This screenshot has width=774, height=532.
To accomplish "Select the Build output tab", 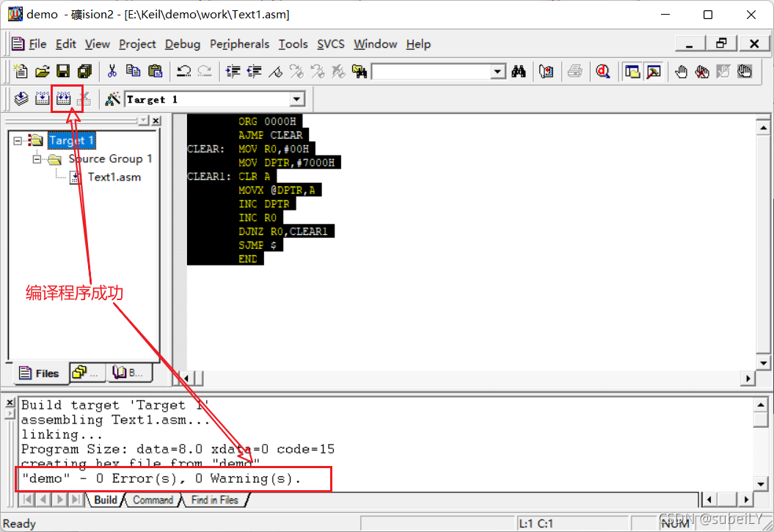I will tap(106, 500).
